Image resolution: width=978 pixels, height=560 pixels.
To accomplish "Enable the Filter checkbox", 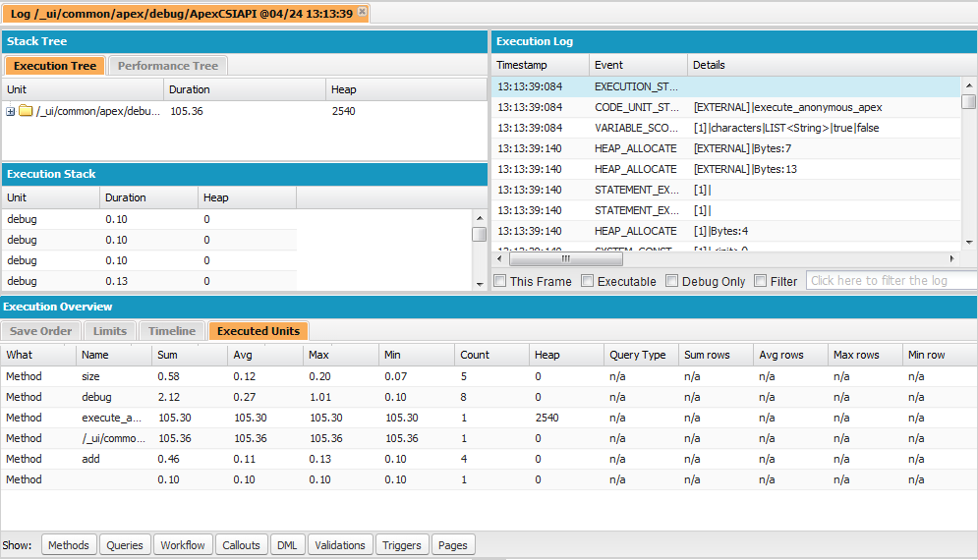I will (760, 281).
